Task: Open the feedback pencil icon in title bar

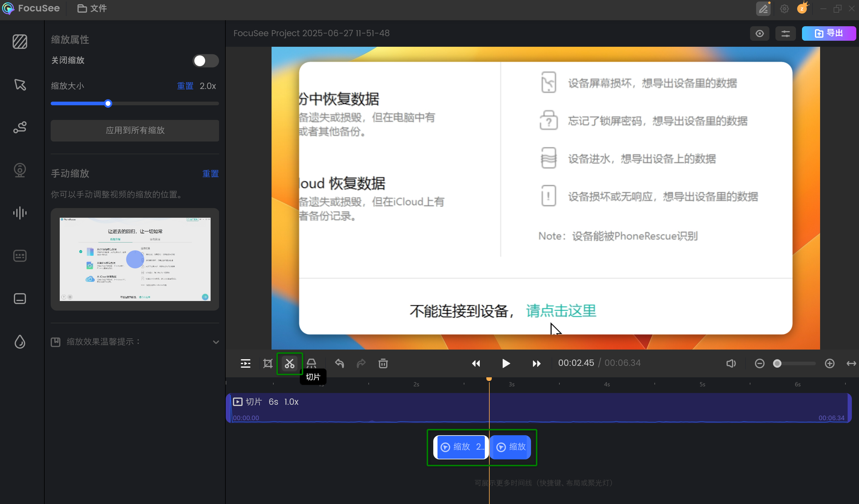Action: coord(763,8)
